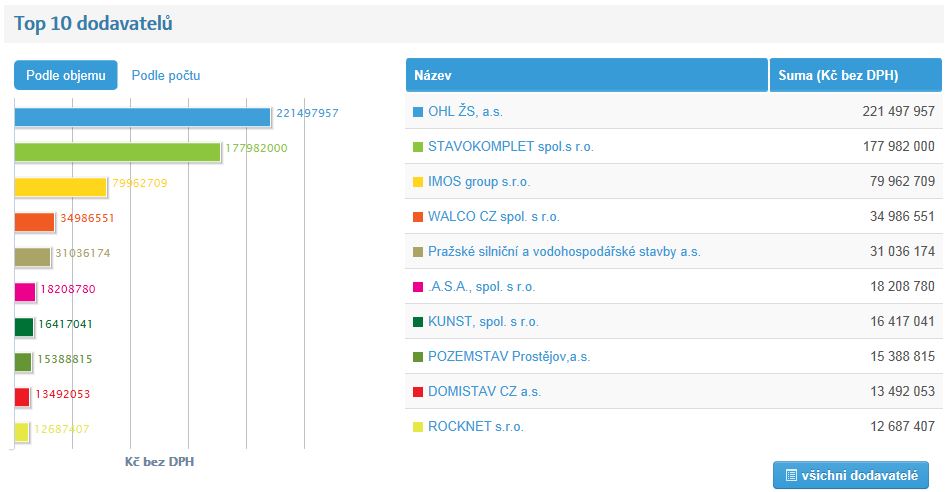Open supplier link WALCO CZ spol. s r.o.

click(x=494, y=217)
